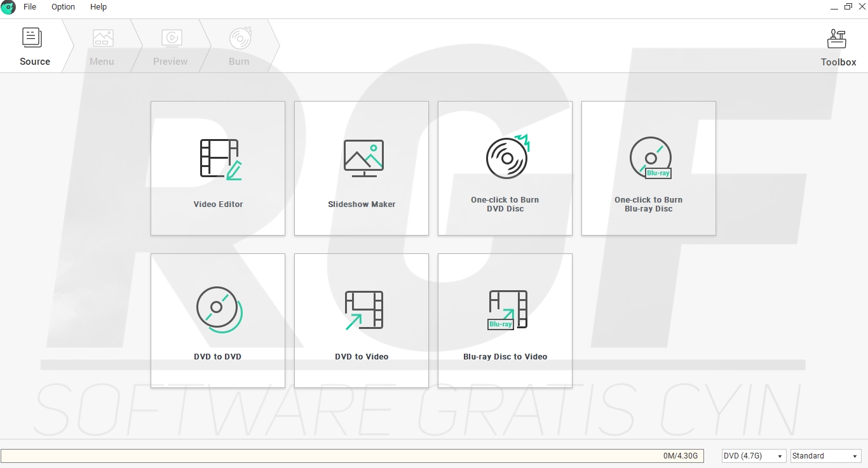The image size is (868, 468).
Task: Click the DVD to DVD label
Action: pos(218,357)
